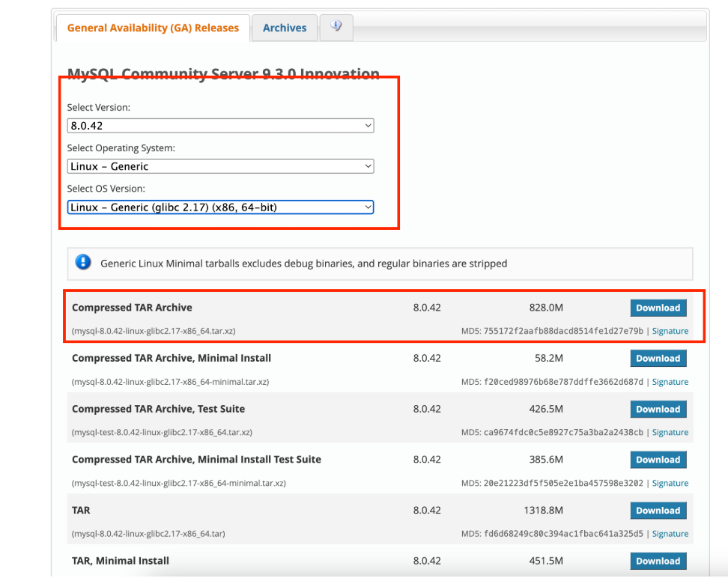Open Signature link for minimal tar.xz
728x584 pixels.
(x=670, y=382)
